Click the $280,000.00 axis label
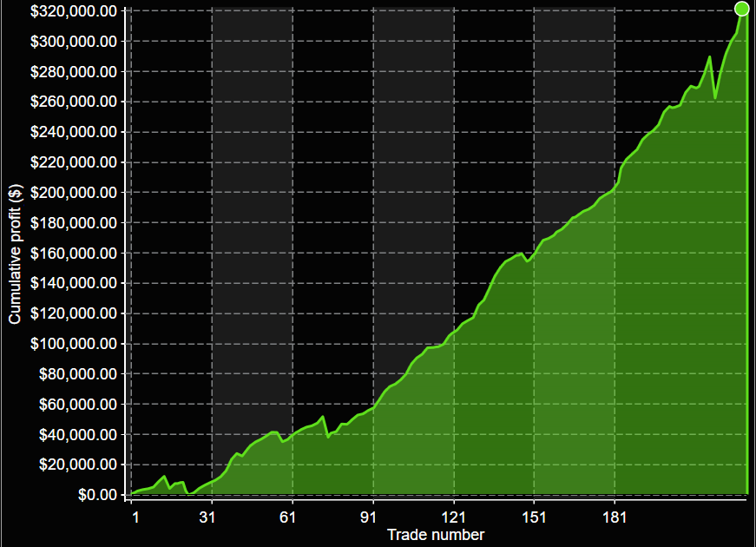 (x=74, y=72)
